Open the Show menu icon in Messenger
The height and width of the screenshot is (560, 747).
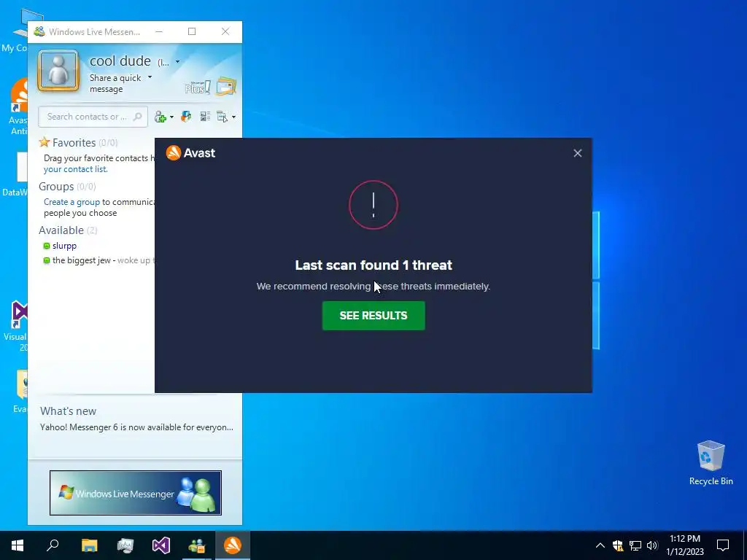tap(222, 117)
